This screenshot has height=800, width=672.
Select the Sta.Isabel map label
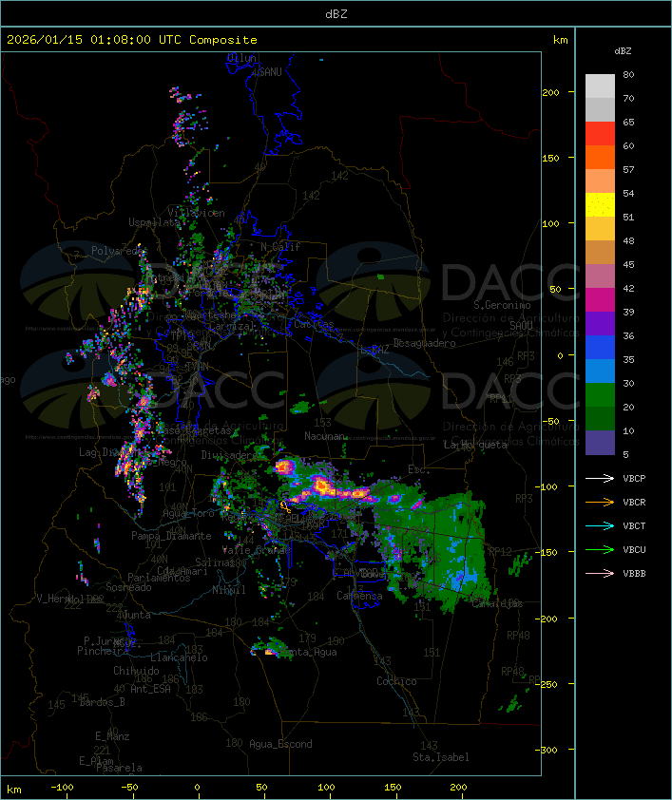click(440, 757)
